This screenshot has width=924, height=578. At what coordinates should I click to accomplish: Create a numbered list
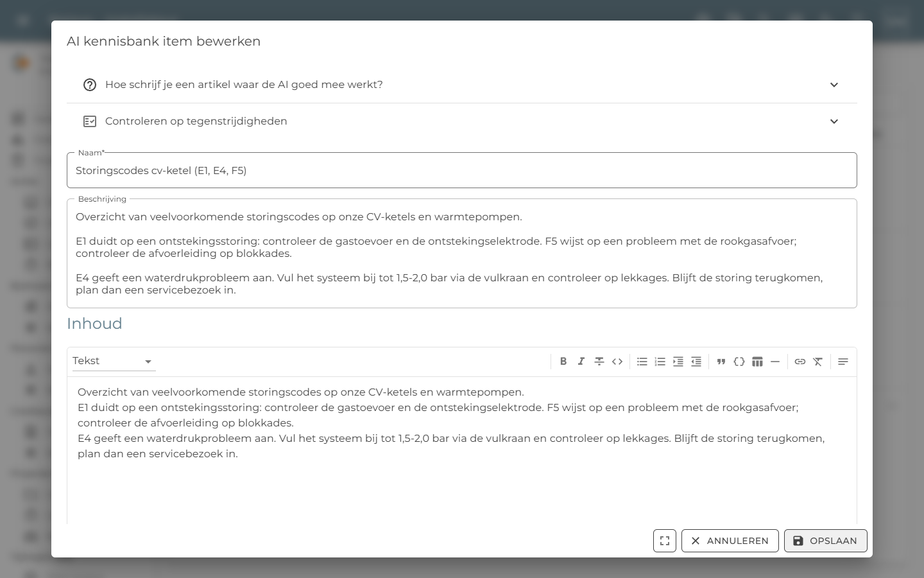click(x=660, y=362)
